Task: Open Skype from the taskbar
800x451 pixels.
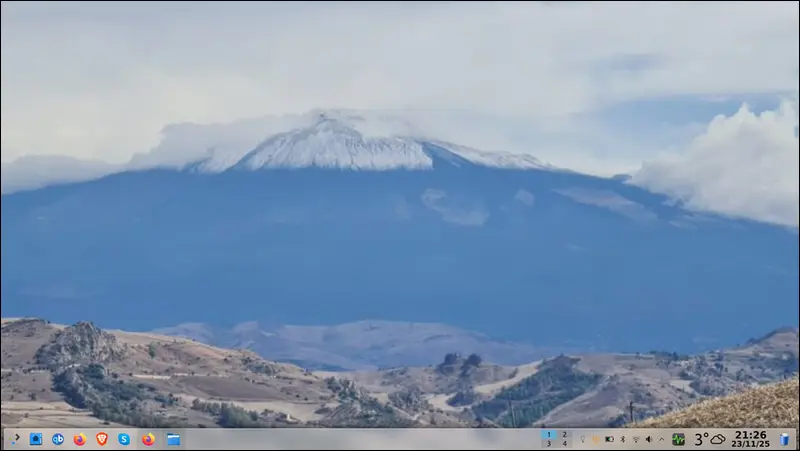Action: pyautogui.click(x=124, y=439)
